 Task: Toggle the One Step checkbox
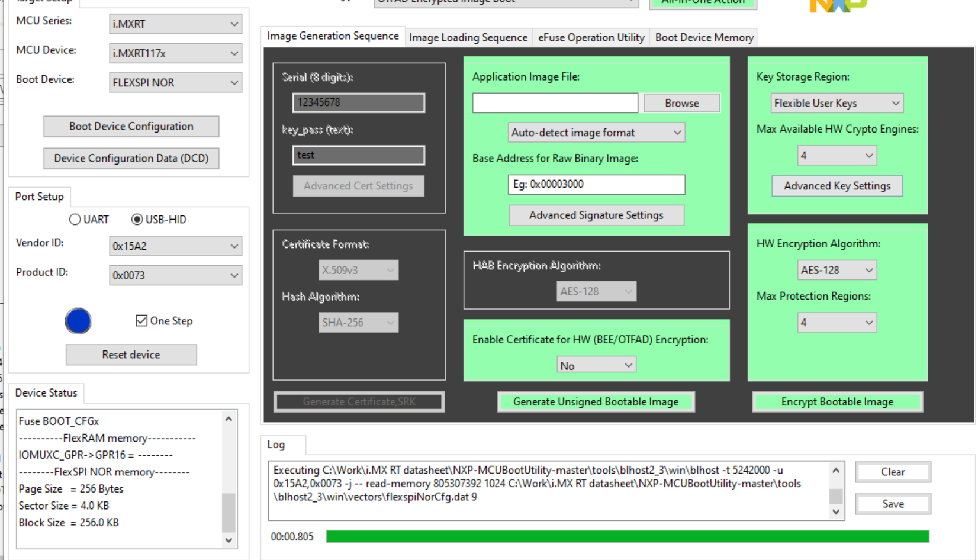[164, 321]
